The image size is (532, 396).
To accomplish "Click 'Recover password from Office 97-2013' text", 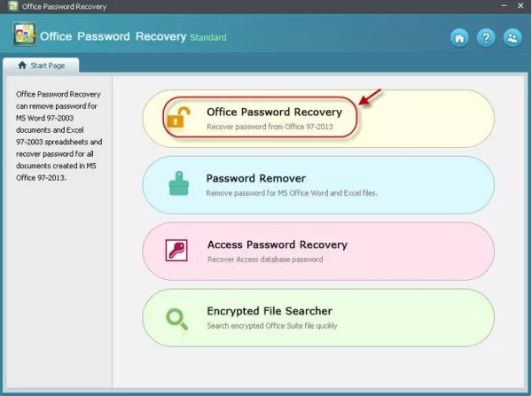I will (x=270, y=127).
